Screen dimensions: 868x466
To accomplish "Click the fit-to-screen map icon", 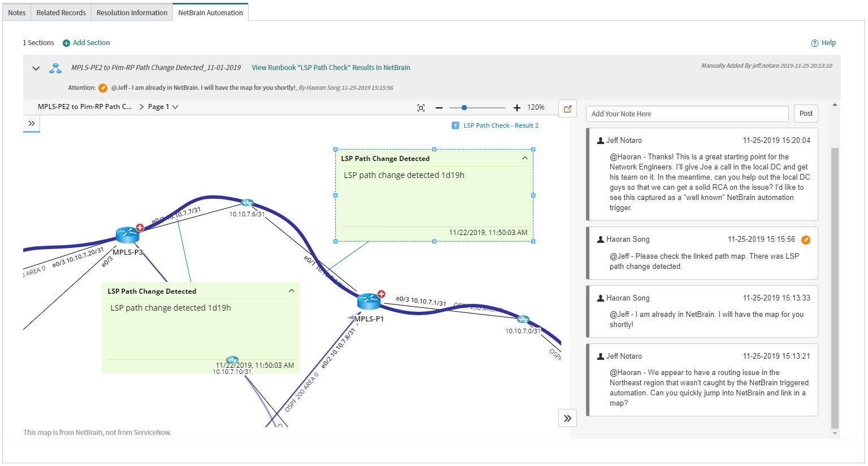I will 421,107.
